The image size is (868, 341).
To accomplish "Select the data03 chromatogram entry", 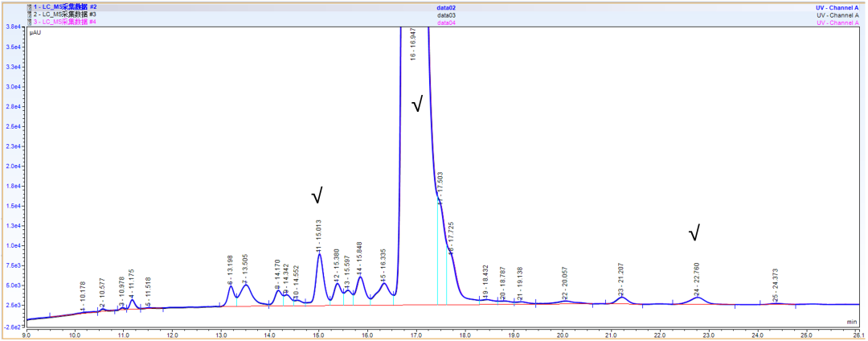I will coord(446,14).
